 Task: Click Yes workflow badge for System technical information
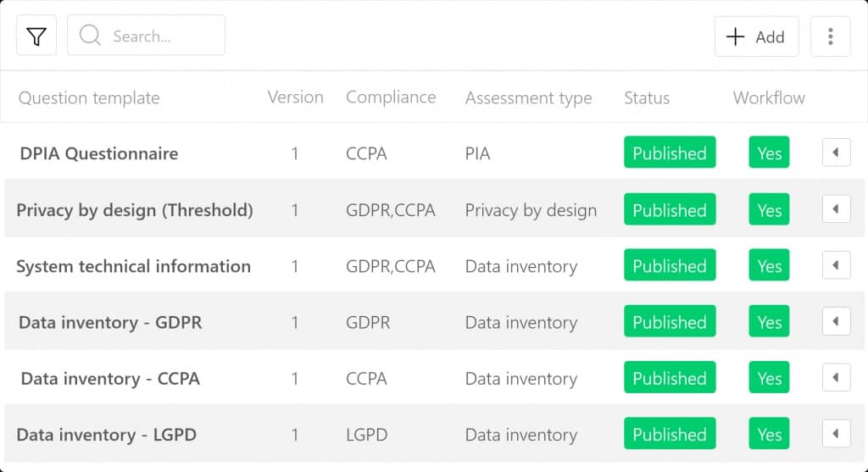click(x=769, y=265)
